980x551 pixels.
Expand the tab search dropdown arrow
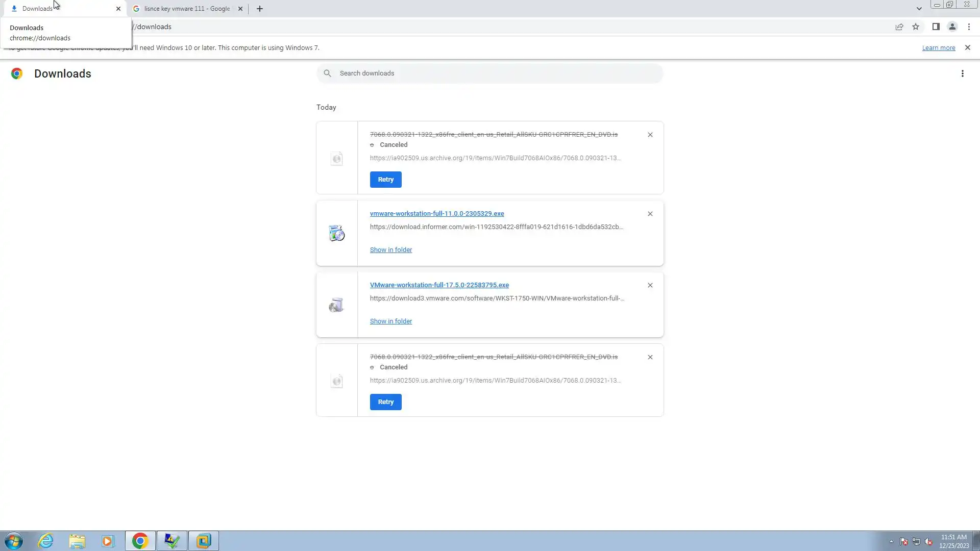(x=919, y=9)
